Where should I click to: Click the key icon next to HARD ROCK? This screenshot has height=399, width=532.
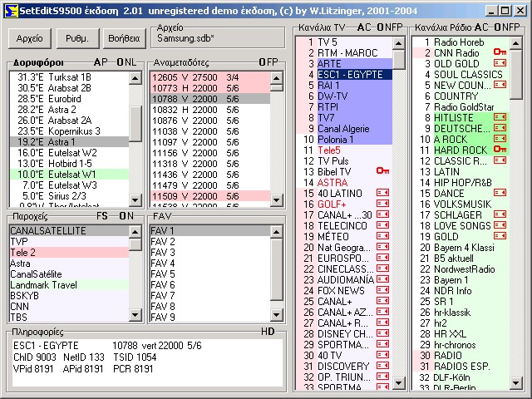coord(500,150)
